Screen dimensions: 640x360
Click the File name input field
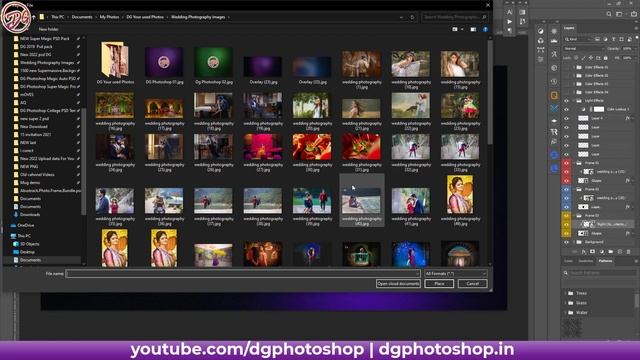pyautogui.click(x=242, y=273)
